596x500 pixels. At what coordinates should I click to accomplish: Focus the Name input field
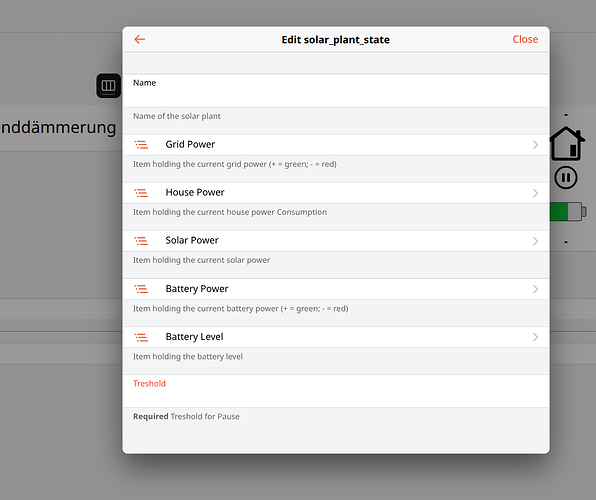(336, 91)
